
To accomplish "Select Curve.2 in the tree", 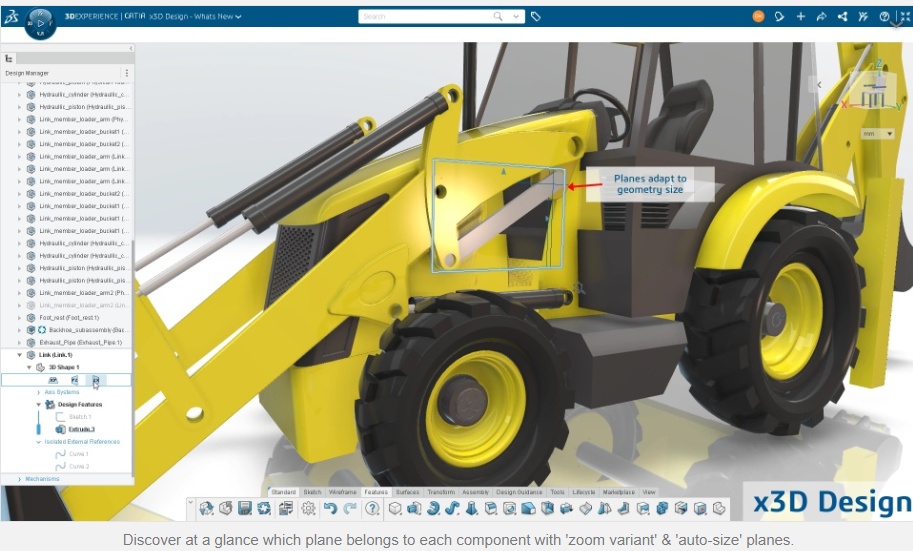I will point(79,467).
